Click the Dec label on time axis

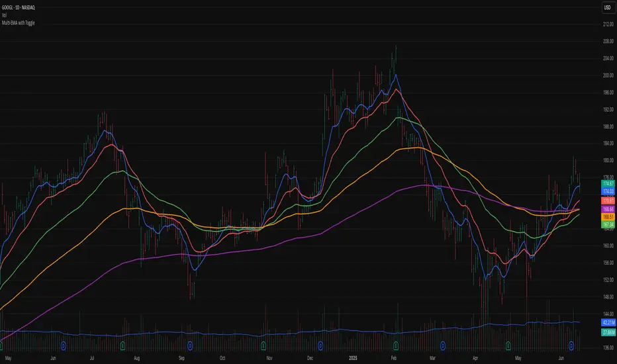click(310, 358)
